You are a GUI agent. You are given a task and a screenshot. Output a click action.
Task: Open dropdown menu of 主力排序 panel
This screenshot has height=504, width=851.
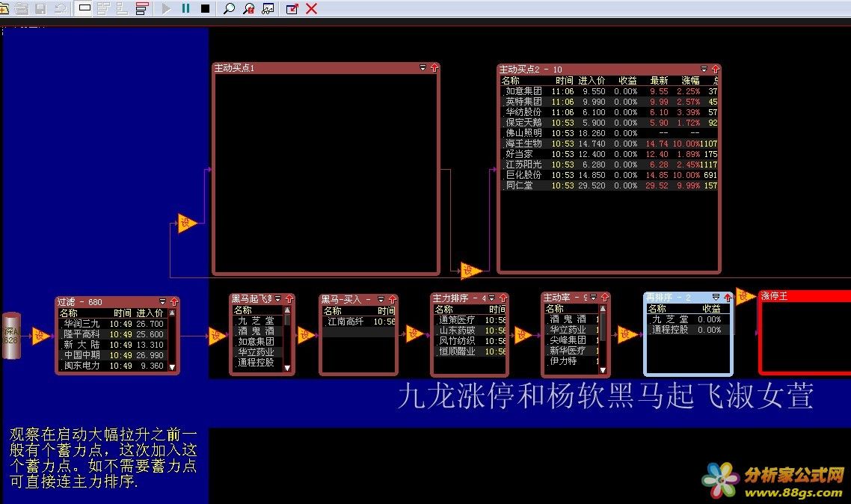[x=492, y=298]
